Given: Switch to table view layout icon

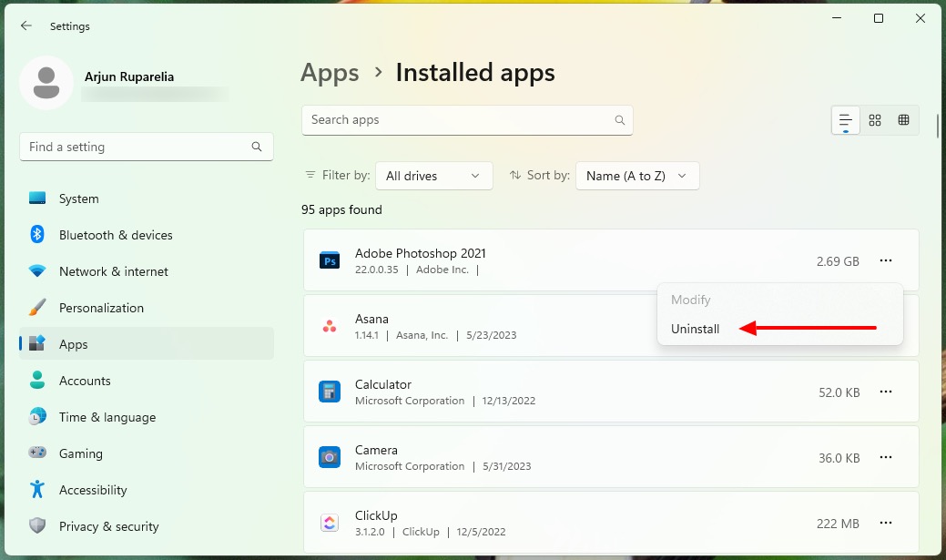Looking at the screenshot, I should click(903, 120).
